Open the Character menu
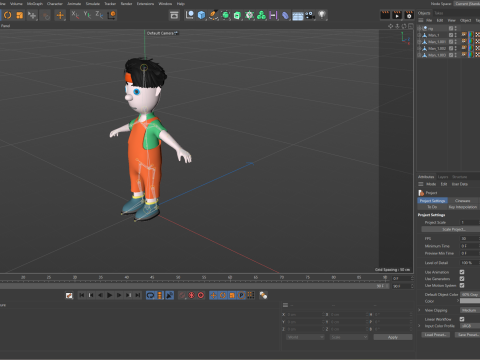Image resolution: width=480 pixels, height=360 pixels. (x=55, y=4)
